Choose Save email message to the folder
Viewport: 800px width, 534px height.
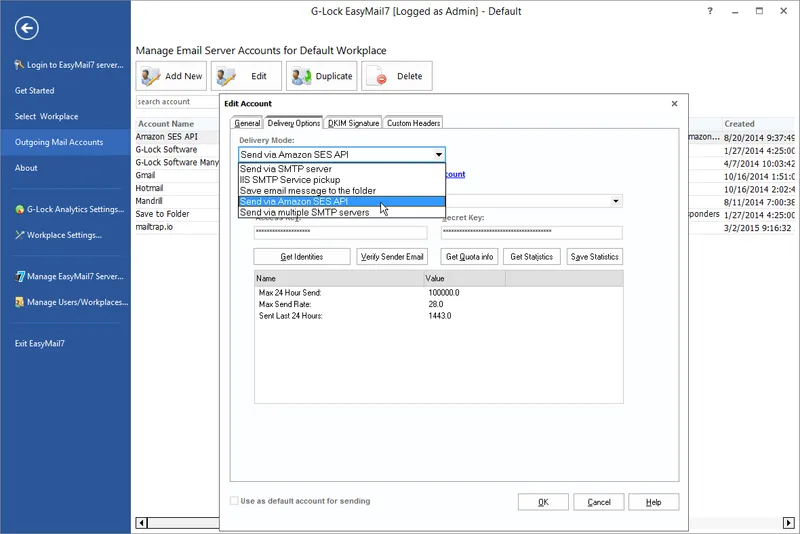pyautogui.click(x=341, y=191)
